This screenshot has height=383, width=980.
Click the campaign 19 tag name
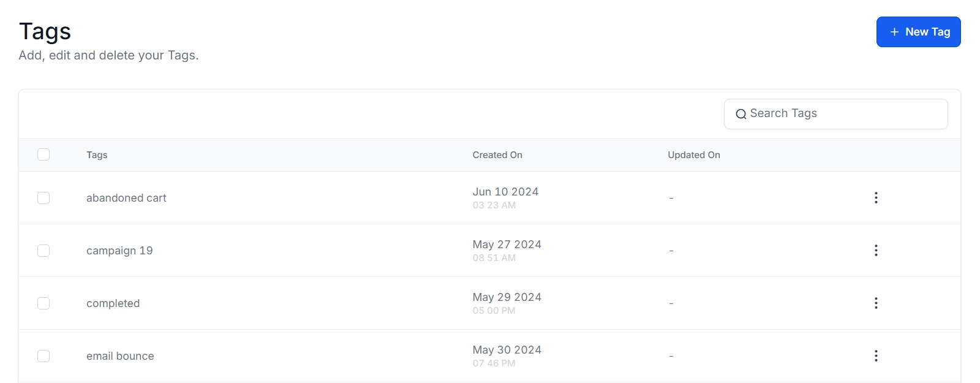click(119, 251)
